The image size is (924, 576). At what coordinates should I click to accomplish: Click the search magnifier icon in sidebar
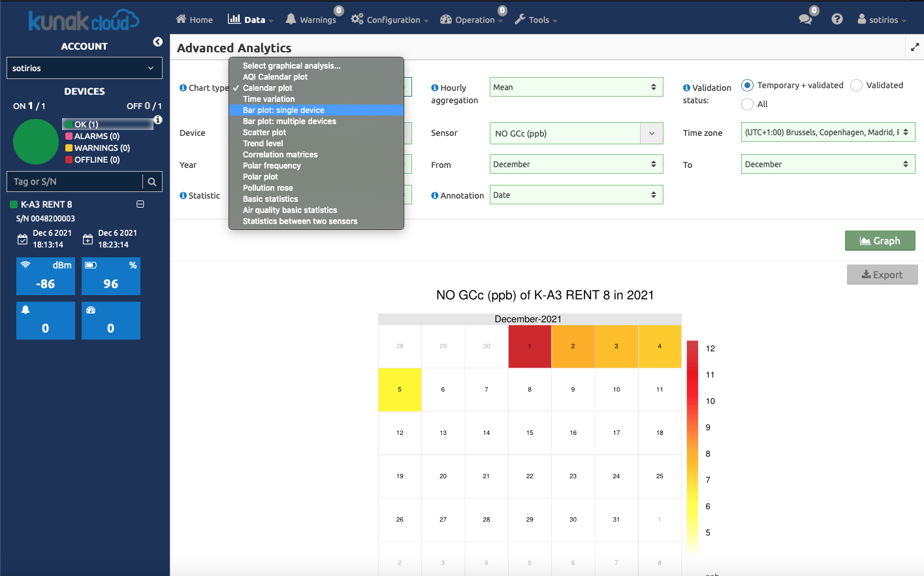click(152, 182)
